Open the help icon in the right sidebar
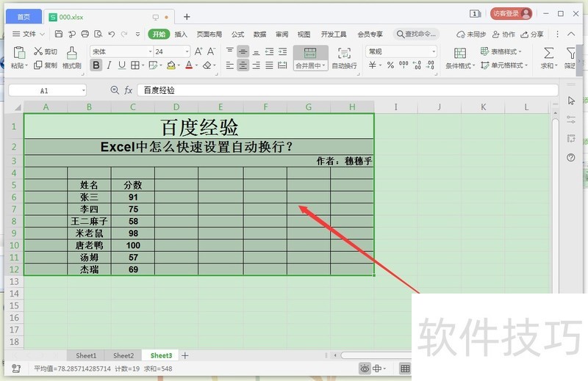 571,157
